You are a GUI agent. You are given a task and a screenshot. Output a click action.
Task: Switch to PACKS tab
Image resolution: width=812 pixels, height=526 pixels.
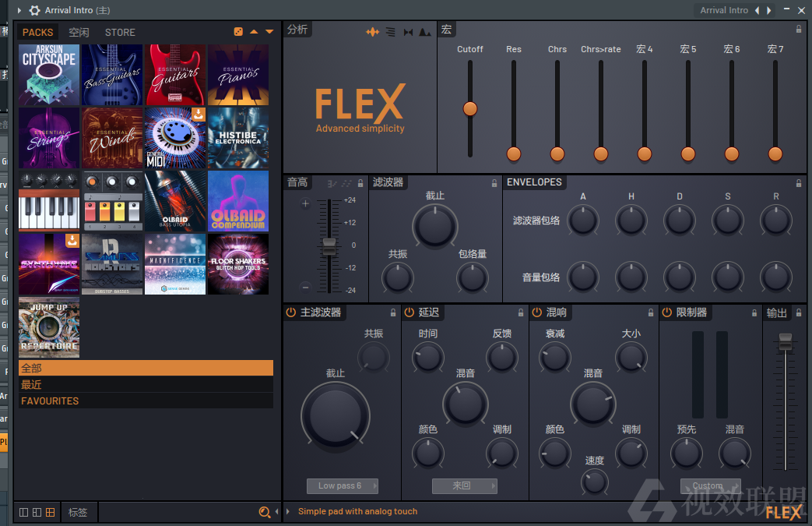[x=38, y=32]
